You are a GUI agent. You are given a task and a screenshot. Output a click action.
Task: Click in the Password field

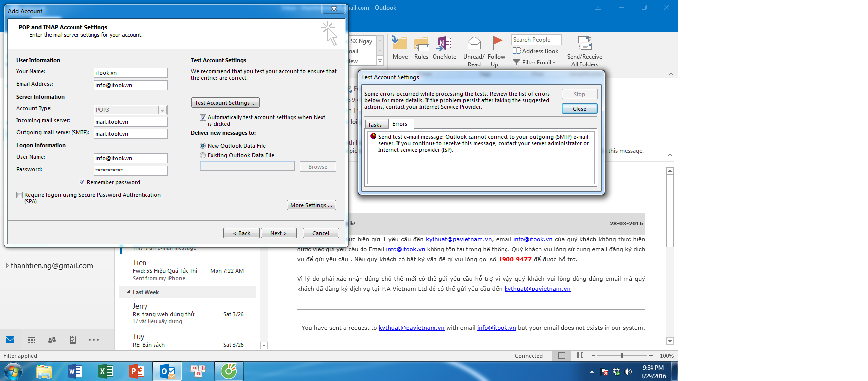click(x=131, y=171)
